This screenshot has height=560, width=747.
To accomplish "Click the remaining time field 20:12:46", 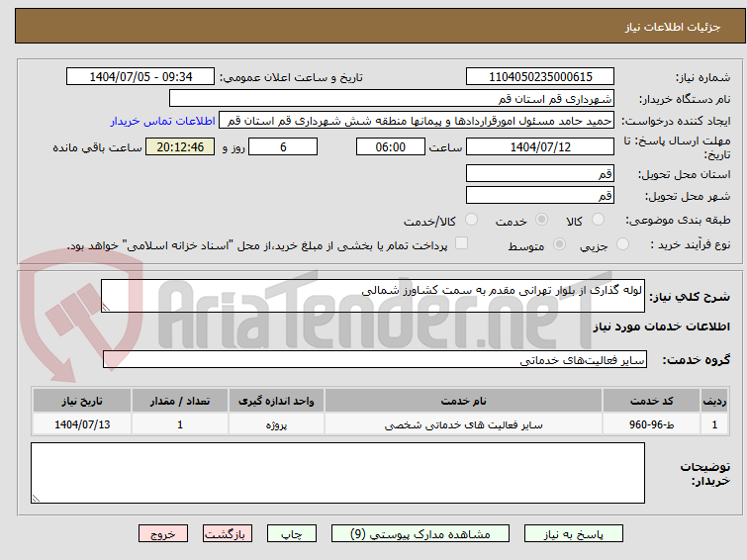I will (180, 146).
